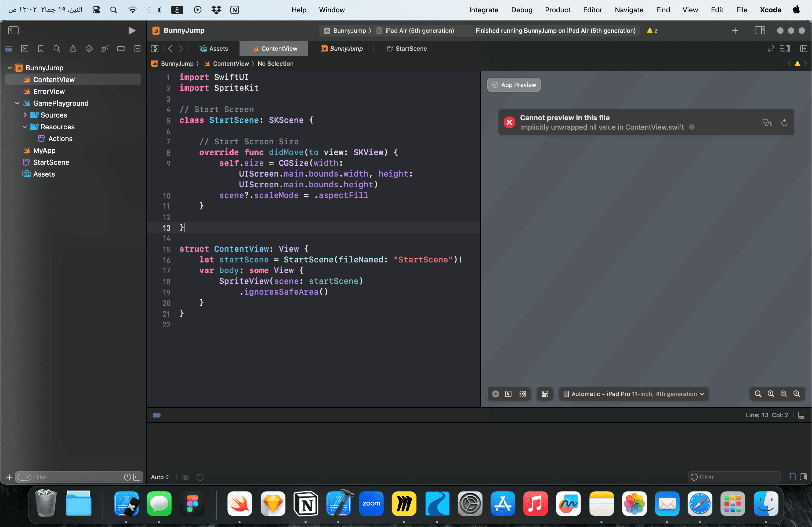Open the Source Control navigator
The image size is (812, 527).
coord(24,49)
